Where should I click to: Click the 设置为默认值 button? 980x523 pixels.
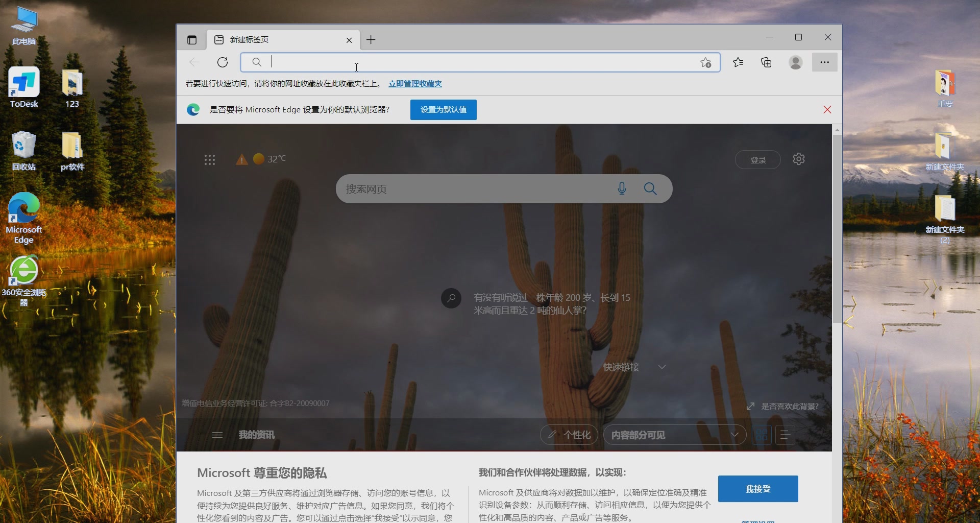[x=444, y=110]
